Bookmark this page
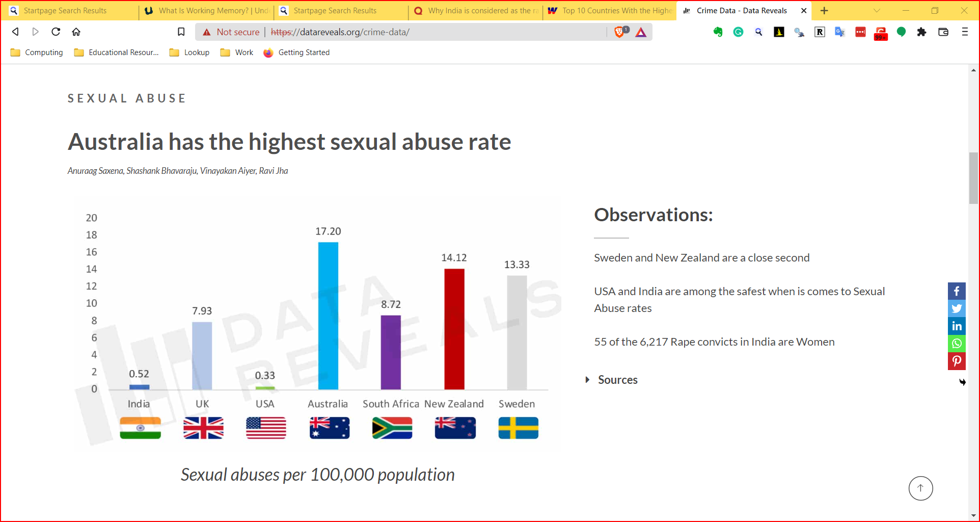Screen dimensions: 980x522 (x=181, y=32)
